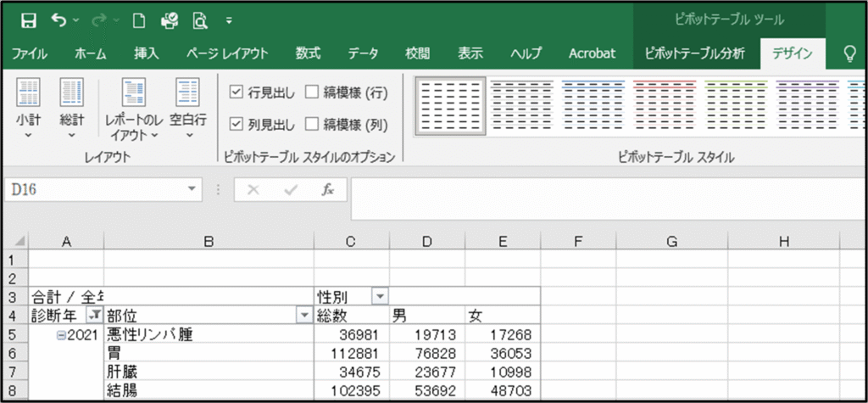868x403 pixels.
Task: Open the レポートのレイアウト button
Action: [x=132, y=108]
